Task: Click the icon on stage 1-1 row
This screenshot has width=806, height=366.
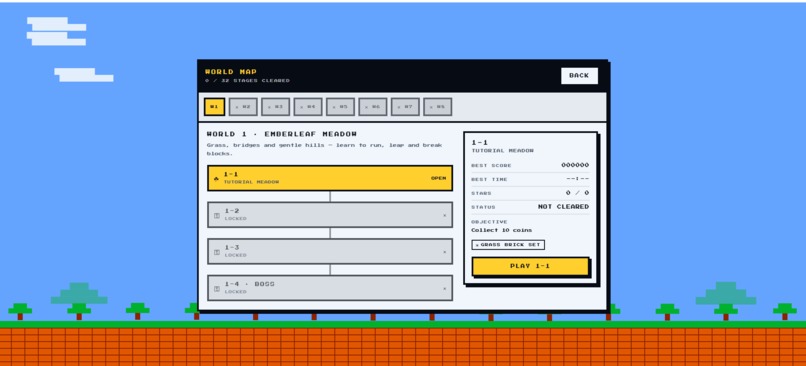Action: coord(216,178)
